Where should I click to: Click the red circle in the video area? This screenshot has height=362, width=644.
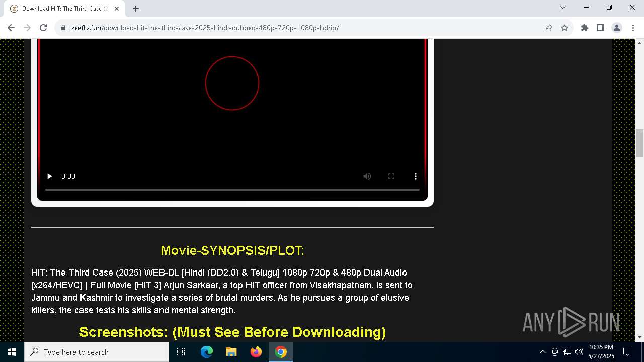click(232, 83)
